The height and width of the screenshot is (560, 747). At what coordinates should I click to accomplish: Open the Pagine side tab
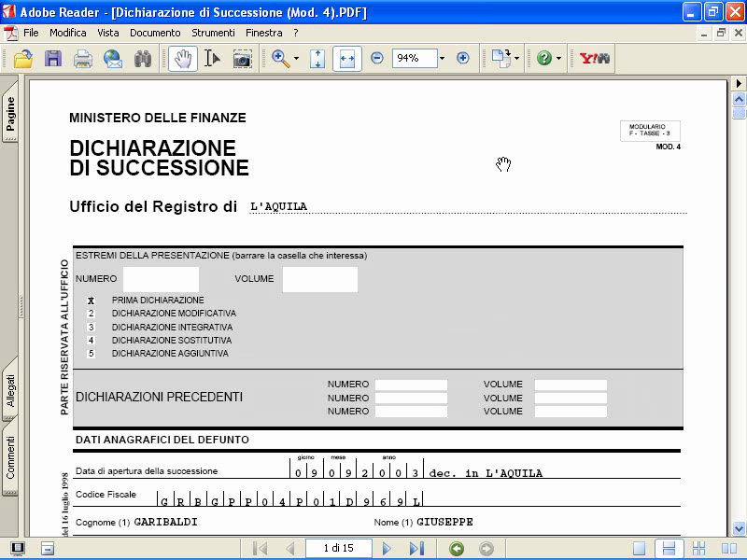[x=10, y=113]
